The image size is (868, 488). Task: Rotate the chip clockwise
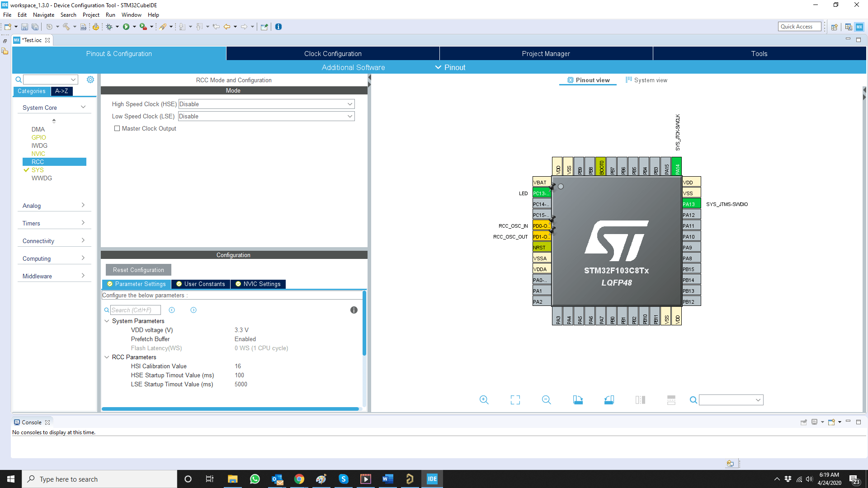[578, 400]
